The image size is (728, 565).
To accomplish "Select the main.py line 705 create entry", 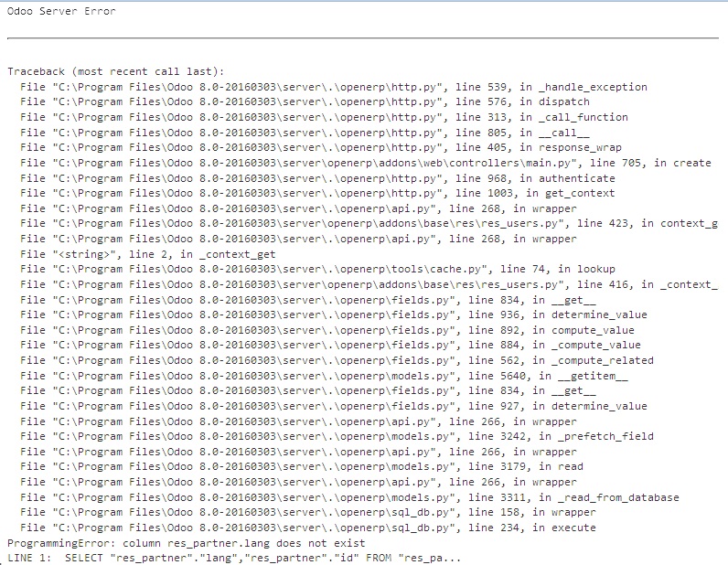I will [x=366, y=163].
